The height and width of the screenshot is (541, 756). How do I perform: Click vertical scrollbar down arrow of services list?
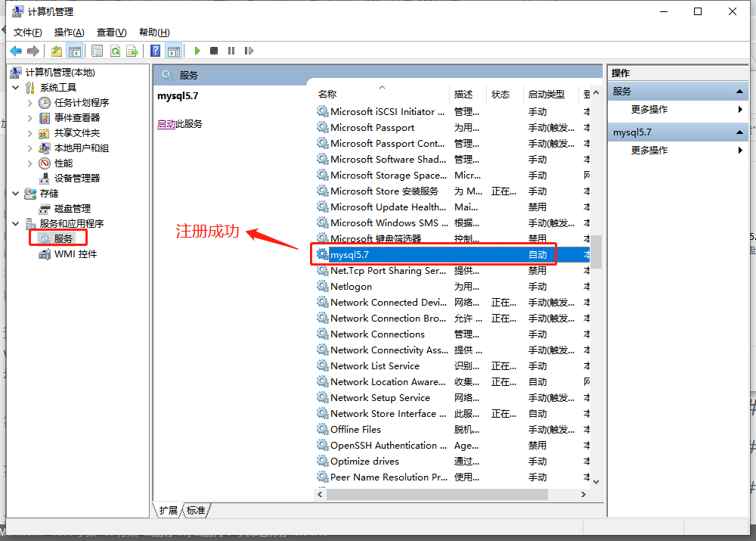[x=596, y=482]
